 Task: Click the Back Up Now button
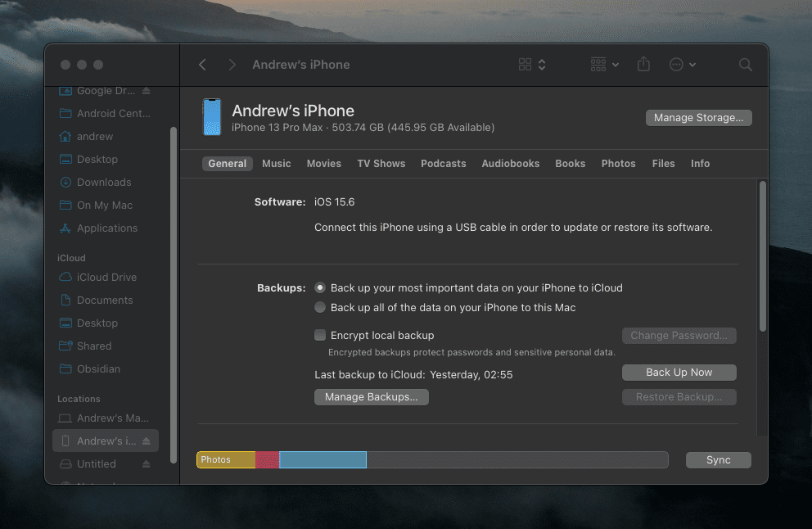tap(679, 373)
